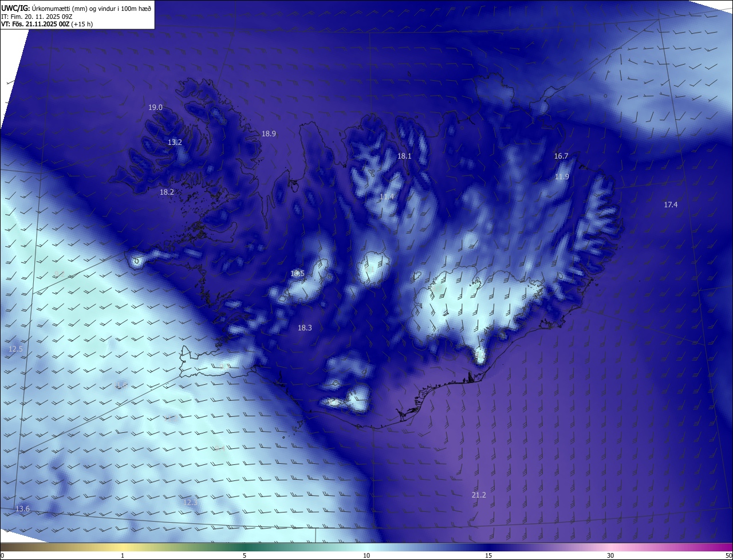Image resolution: width=733 pixels, height=560 pixels.
Task: Click the 18.9 value label
Action: [269, 133]
